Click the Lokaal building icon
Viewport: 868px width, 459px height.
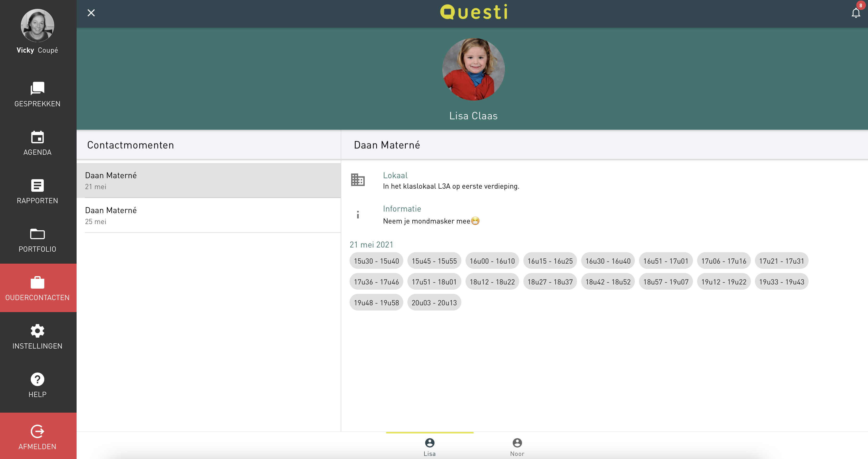click(358, 180)
